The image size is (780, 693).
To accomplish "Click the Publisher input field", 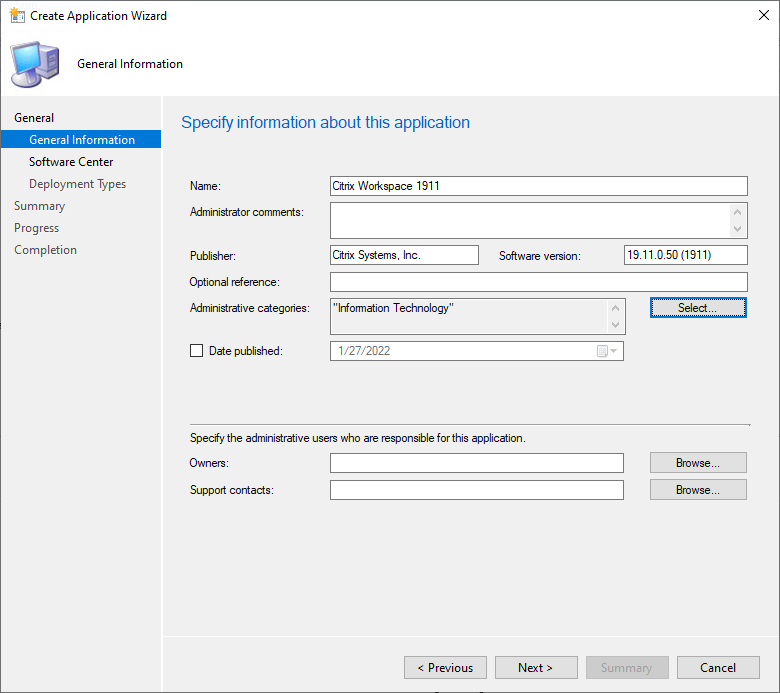I will point(404,255).
